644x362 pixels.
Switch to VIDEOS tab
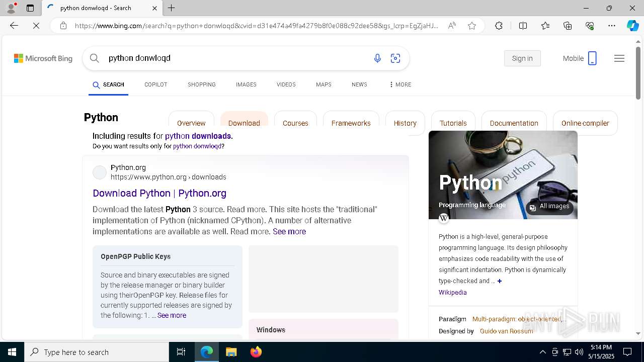point(286,84)
